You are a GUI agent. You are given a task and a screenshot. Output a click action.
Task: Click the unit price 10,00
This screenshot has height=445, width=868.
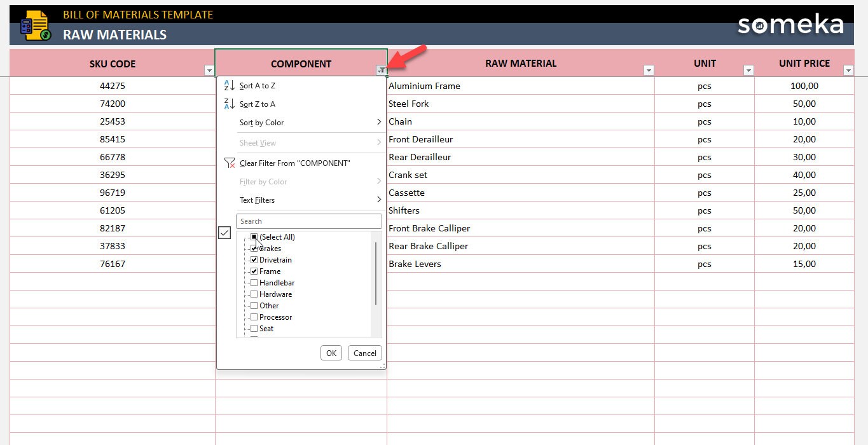(804, 121)
